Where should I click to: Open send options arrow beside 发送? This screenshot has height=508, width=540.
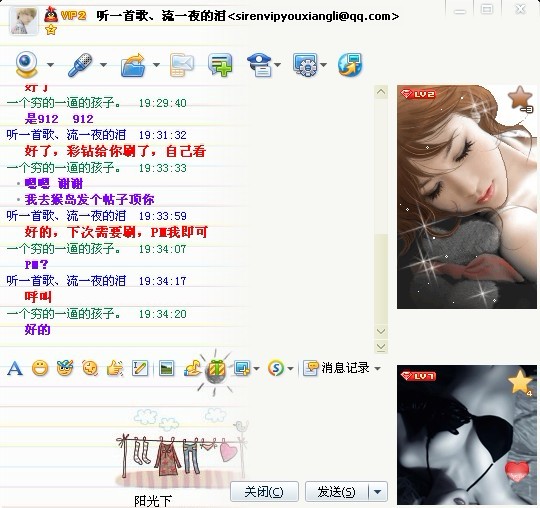(x=378, y=491)
